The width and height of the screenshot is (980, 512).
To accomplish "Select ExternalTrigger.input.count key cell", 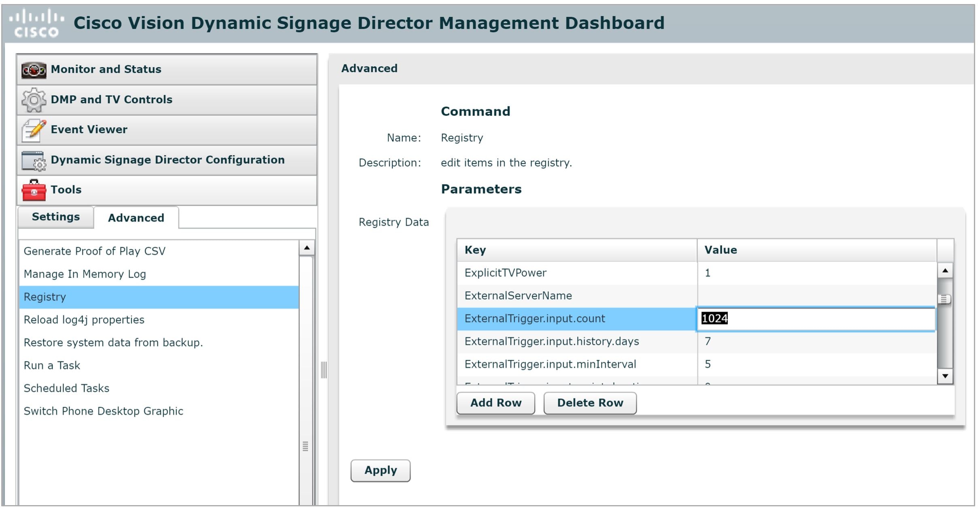I will (577, 319).
